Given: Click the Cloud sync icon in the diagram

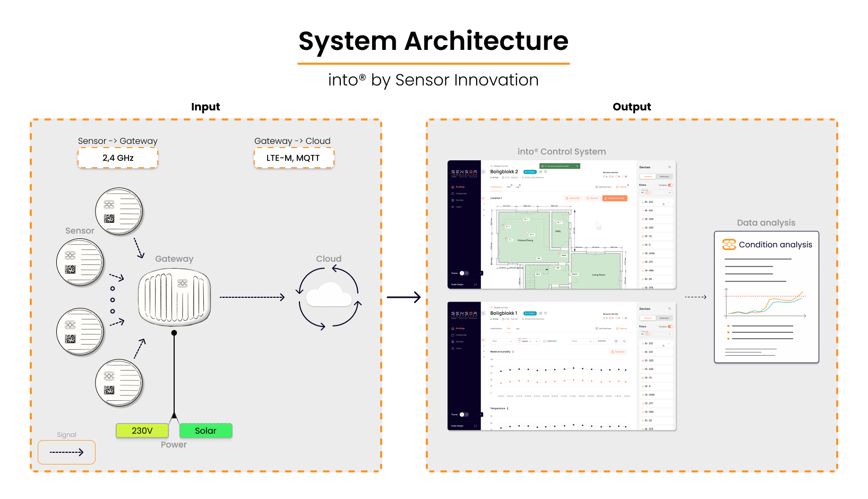Looking at the screenshot, I should click(x=329, y=297).
